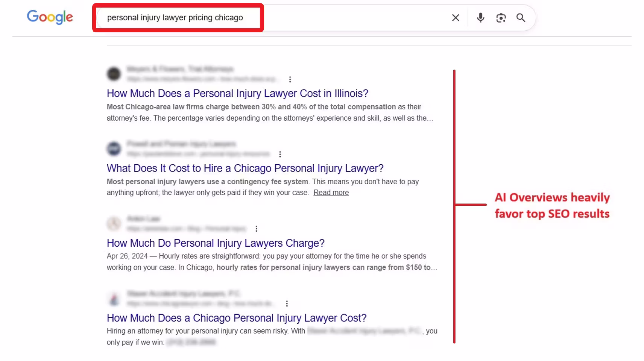The image size is (644, 361).
Task: Open 'How Much Does a Chicago Personal Injury Lawyer Cost?'
Action: tap(237, 318)
